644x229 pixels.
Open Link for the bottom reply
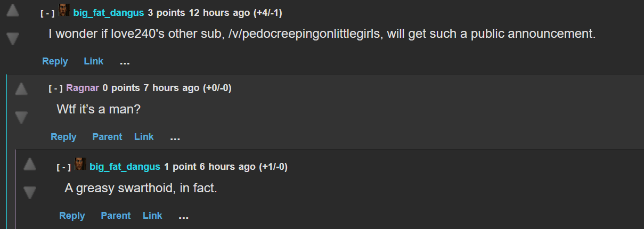[x=152, y=216]
